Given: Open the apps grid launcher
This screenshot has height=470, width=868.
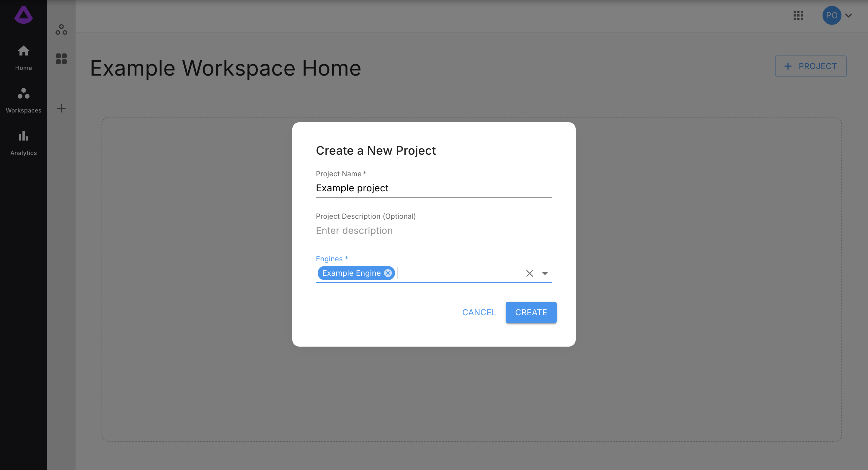Looking at the screenshot, I should click(798, 15).
